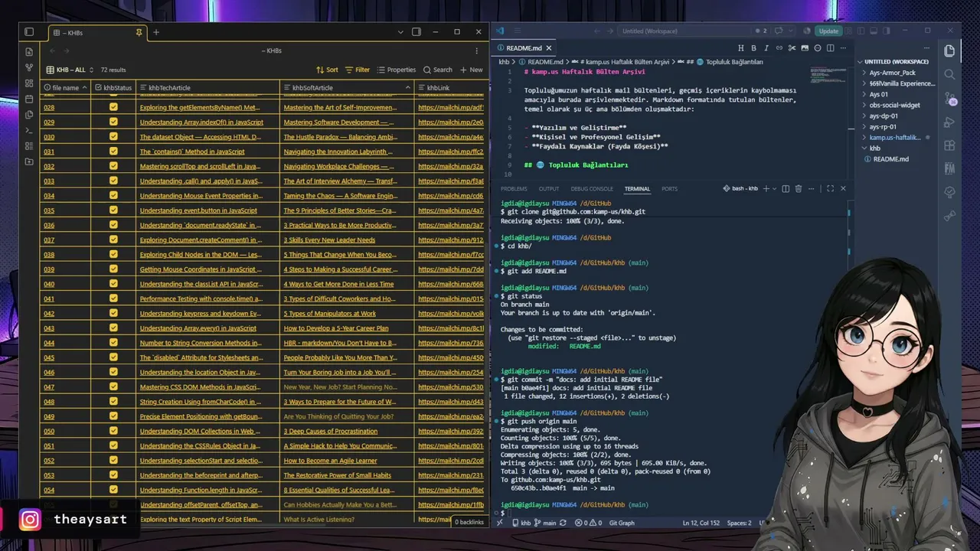
Task: Open VS Code Extensions view icon
Action: coord(949,145)
